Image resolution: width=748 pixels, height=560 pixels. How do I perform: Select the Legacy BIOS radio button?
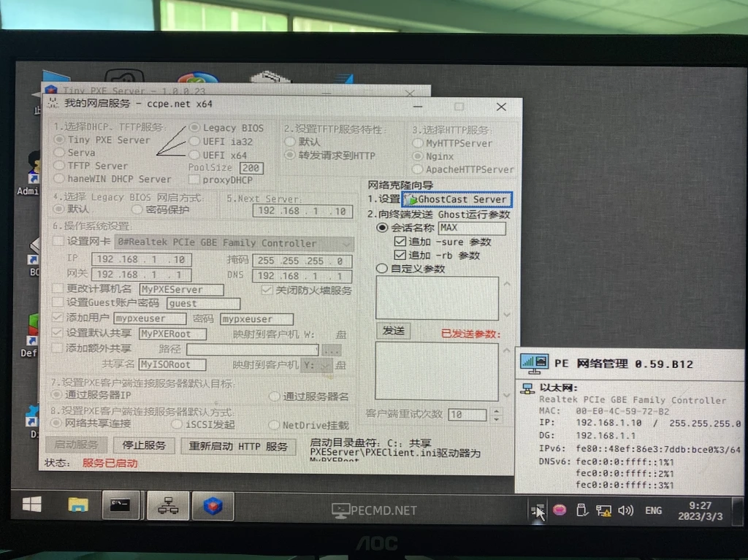[194, 128]
